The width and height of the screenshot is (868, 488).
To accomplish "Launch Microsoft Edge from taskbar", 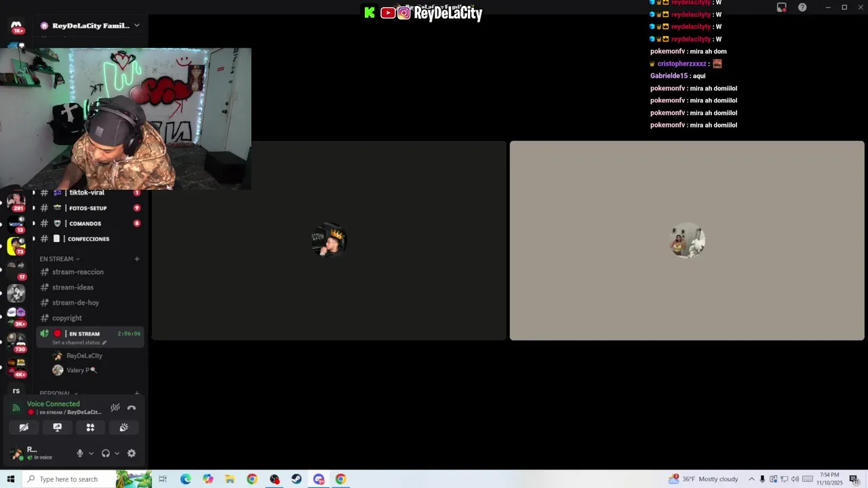I will tap(185, 479).
